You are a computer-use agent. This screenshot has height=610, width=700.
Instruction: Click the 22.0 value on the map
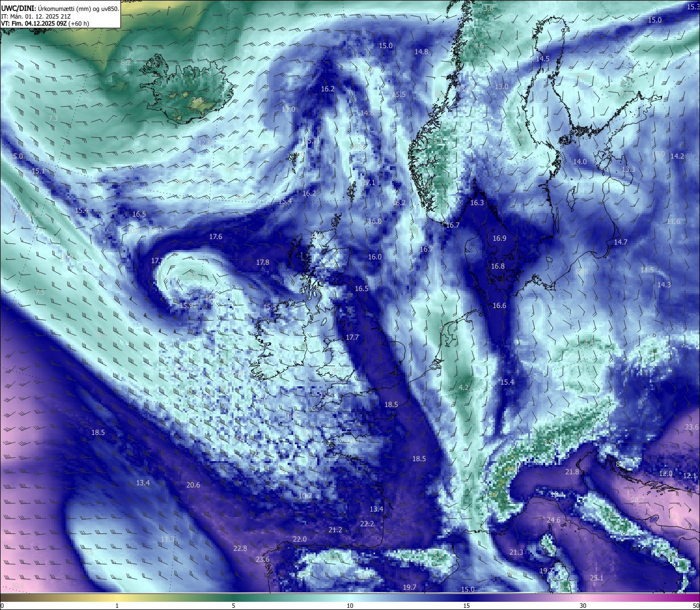(x=300, y=539)
